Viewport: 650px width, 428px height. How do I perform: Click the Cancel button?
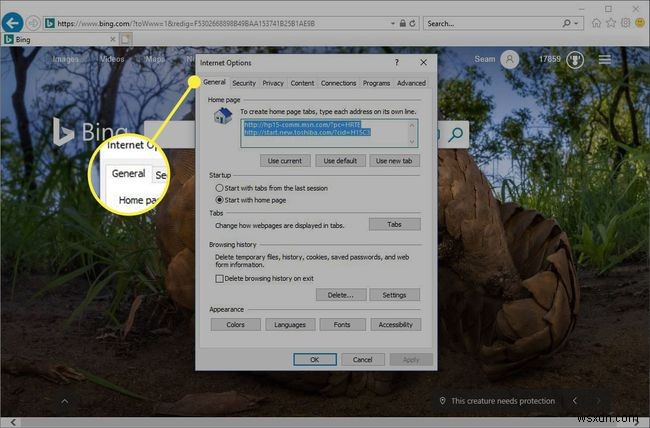pos(363,360)
